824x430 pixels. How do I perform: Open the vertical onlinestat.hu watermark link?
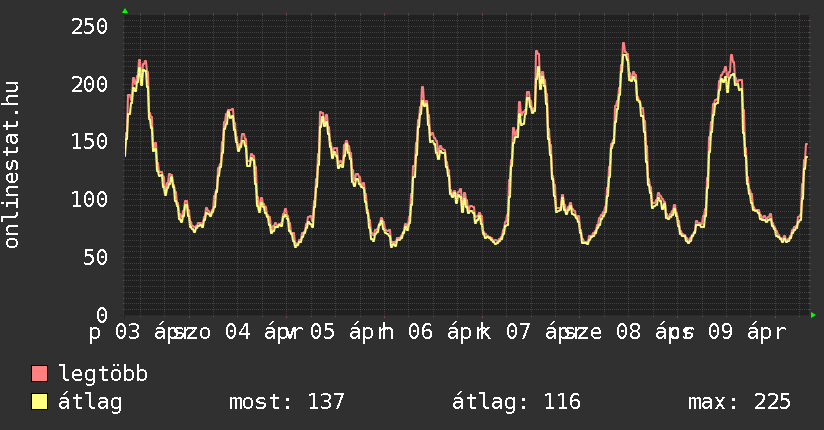click(12, 165)
